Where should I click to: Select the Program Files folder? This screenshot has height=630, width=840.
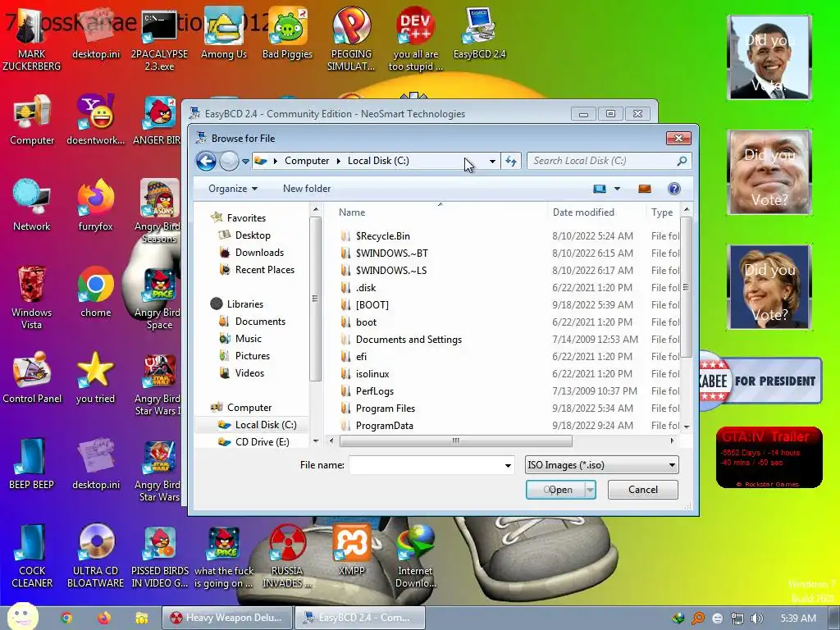click(x=386, y=409)
